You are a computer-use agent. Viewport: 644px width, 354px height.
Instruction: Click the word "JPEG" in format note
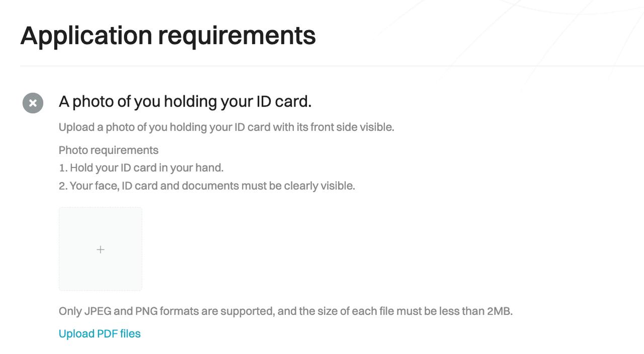(x=98, y=311)
